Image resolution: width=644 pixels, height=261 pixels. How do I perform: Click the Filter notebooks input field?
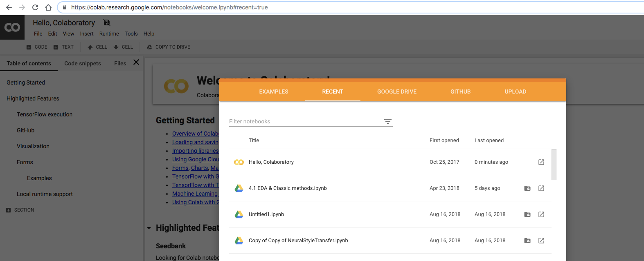point(305,121)
